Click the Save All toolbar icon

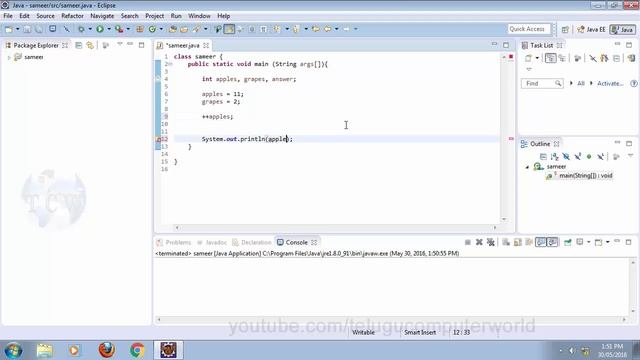click(39, 29)
